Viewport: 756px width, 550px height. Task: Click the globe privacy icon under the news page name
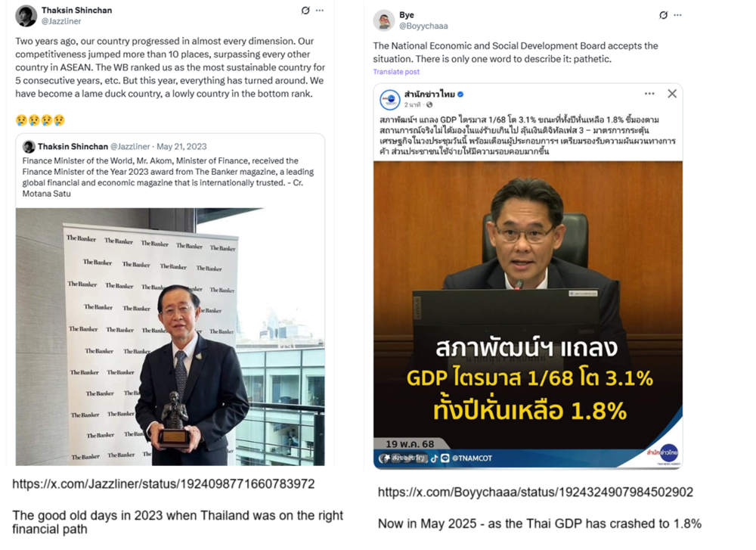point(429,104)
